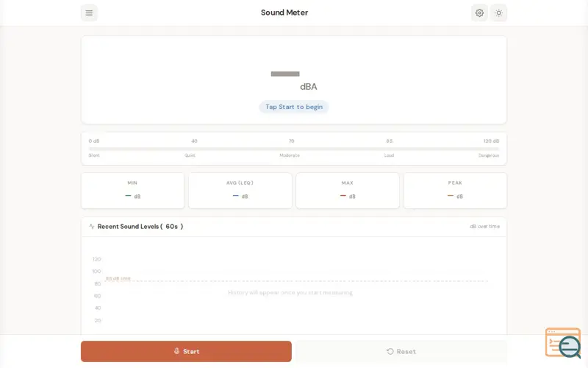
Task: Toggle light/dark theme sun icon
Action: (x=498, y=13)
